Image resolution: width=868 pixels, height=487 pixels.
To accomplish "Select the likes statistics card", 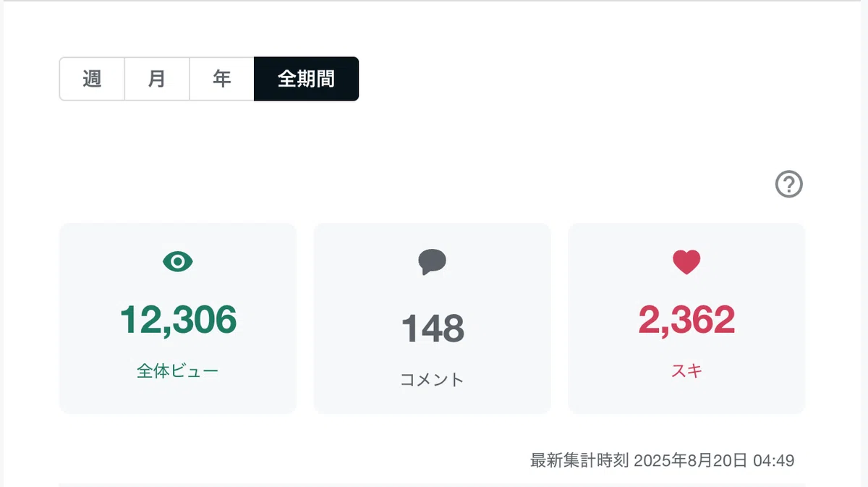I will pos(686,318).
